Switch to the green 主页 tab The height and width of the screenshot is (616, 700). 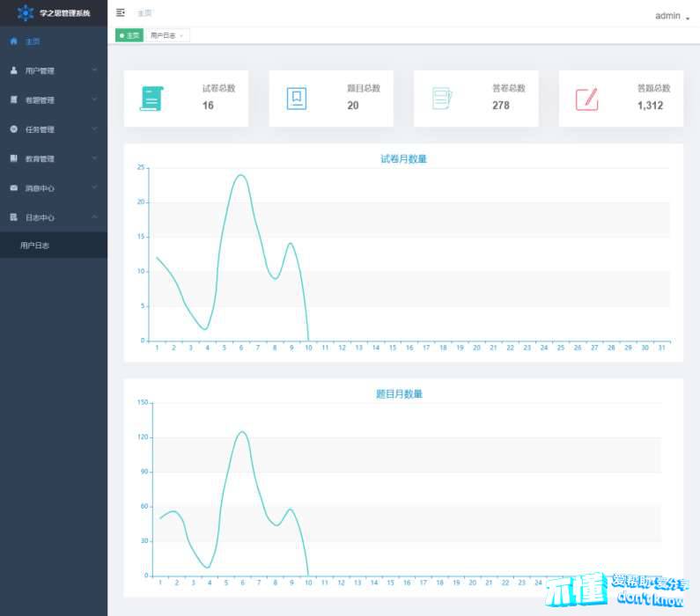pyautogui.click(x=129, y=35)
